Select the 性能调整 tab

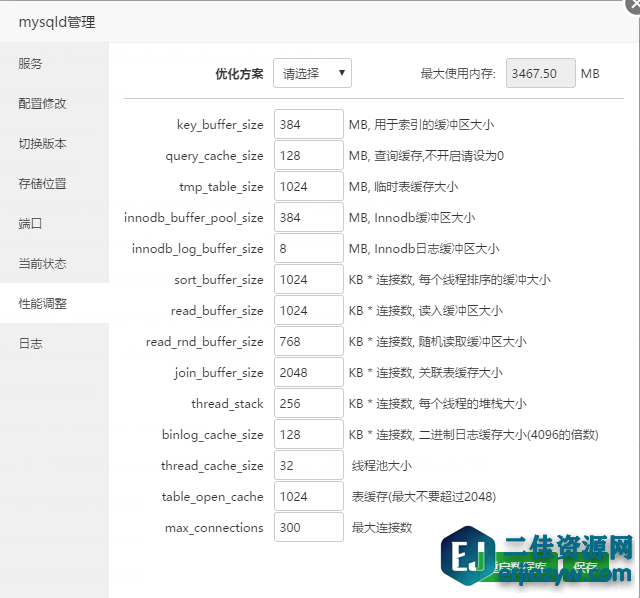coord(54,303)
